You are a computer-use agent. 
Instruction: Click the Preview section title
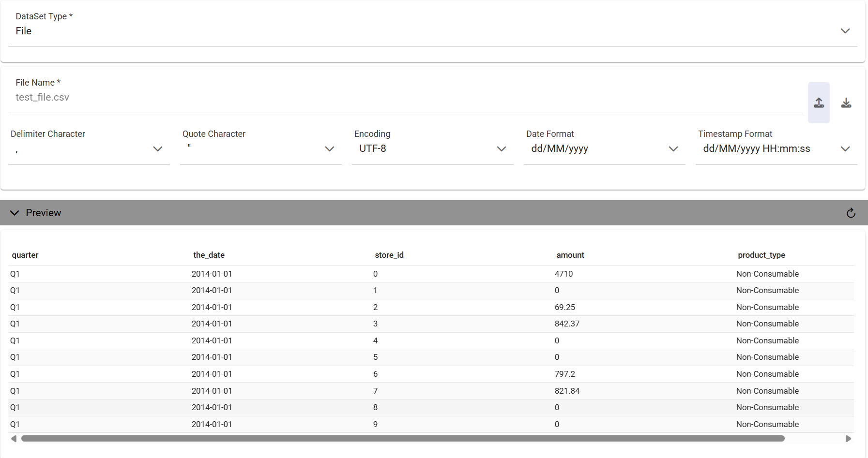point(44,213)
